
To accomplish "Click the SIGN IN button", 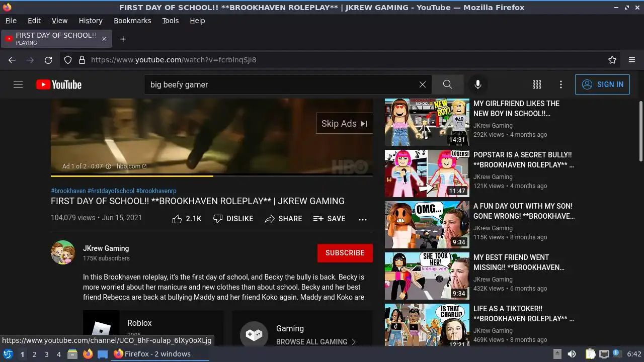I will pos(602,84).
